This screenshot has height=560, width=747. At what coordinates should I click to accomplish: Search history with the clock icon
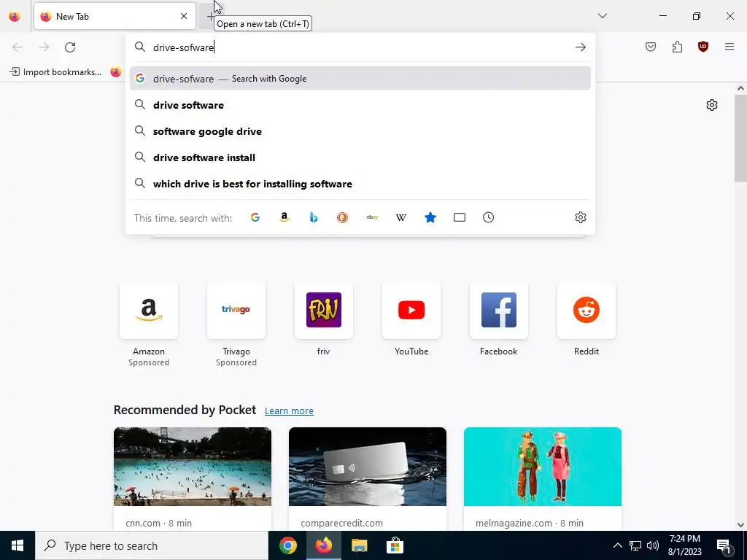pos(488,217)
